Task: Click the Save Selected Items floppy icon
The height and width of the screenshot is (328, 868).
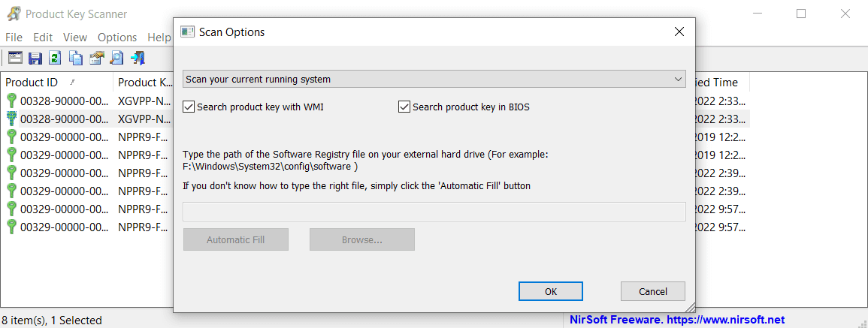Action: [35, 58]
